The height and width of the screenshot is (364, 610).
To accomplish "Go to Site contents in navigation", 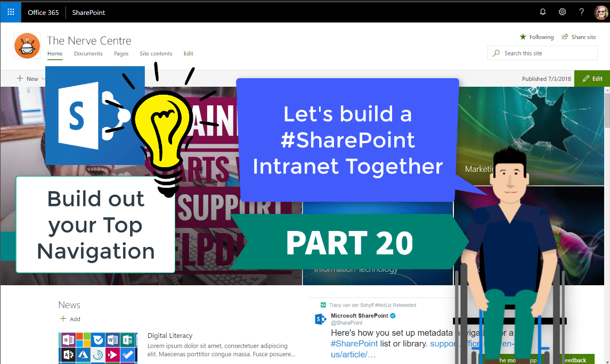I will (x=156, y=54).
